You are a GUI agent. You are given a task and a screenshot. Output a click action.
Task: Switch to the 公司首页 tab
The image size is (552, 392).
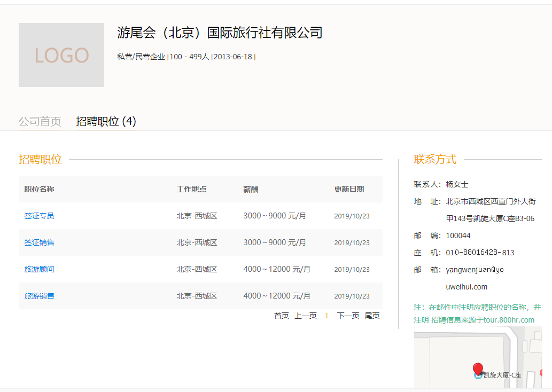coord(40,121)
